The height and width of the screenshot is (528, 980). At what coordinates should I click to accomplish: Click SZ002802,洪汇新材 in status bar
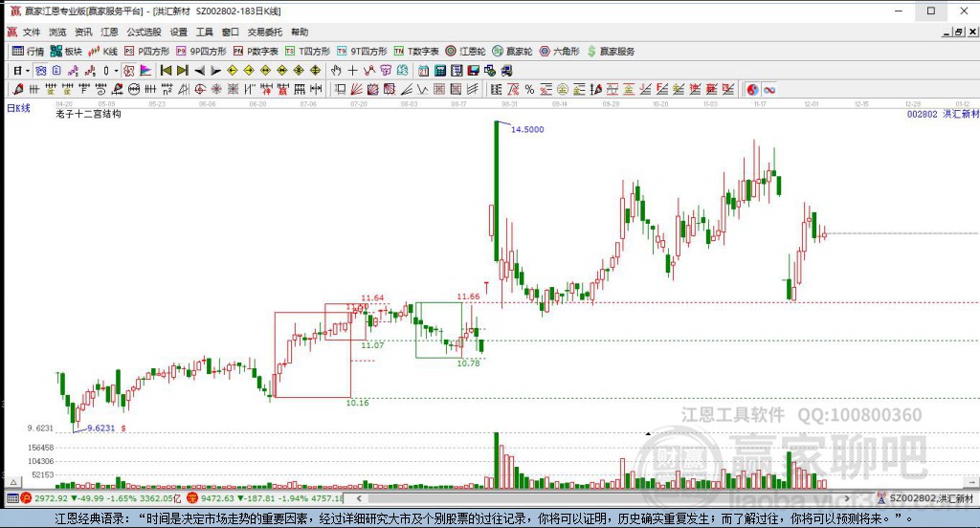click(x=931, y=498)
